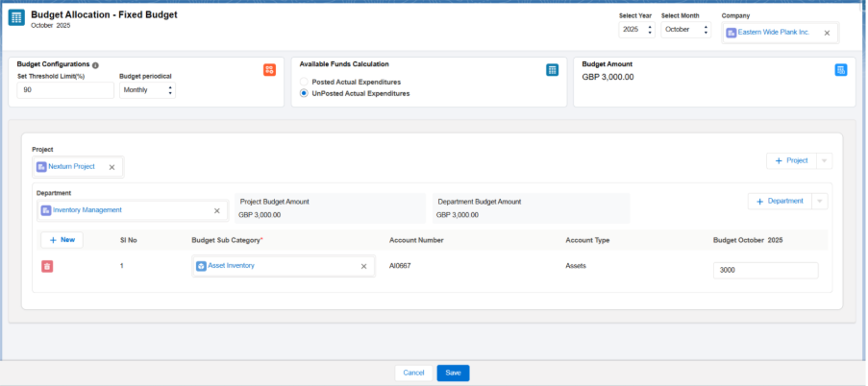Image resolution: width=868 pixels, height=386 pixels.
Task: Click the Save button
Action: (x=453, y=373)
